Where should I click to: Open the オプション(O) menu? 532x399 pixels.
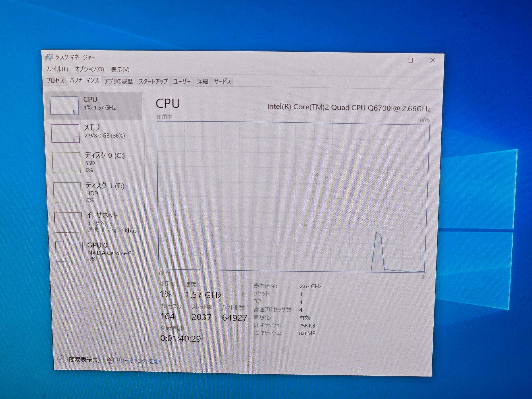[x=90, y=70]
